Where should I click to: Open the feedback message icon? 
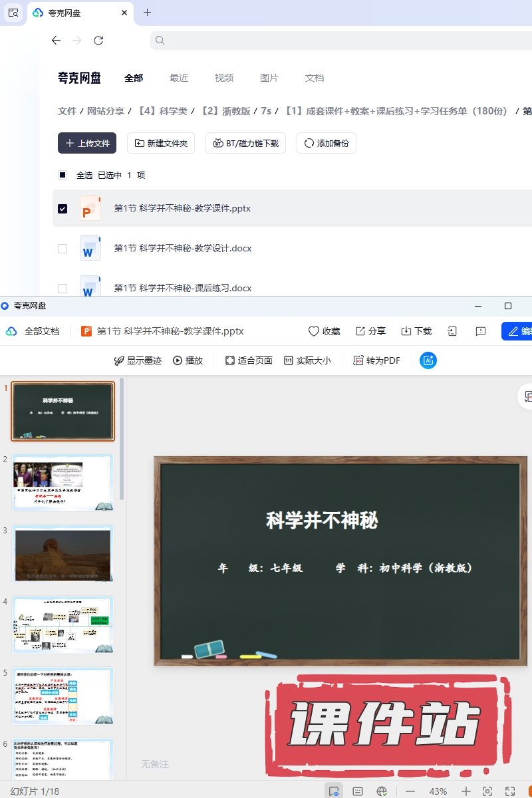[x=481, y=331]
